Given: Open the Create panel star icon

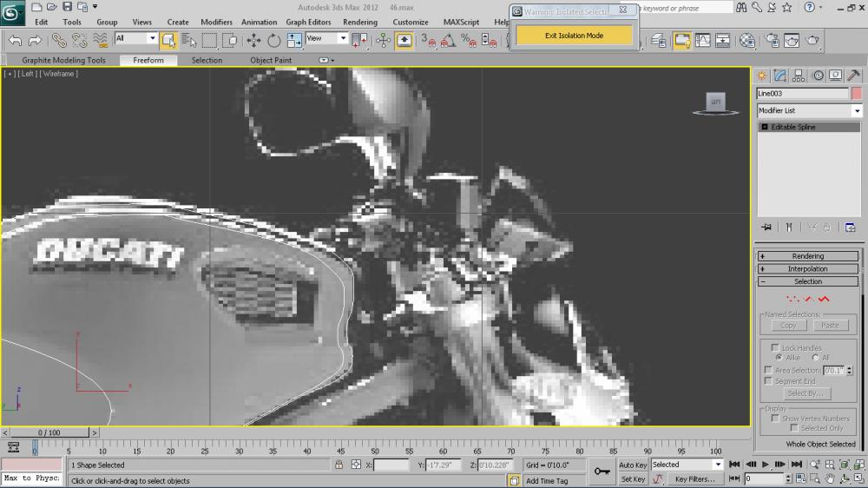Looking at the screenshot, I should 762,76.
